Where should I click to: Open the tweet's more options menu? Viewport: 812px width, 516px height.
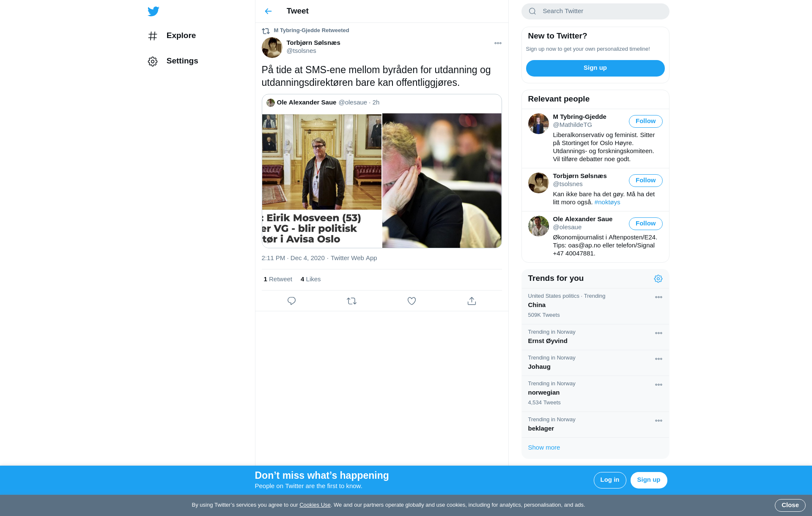498,43
